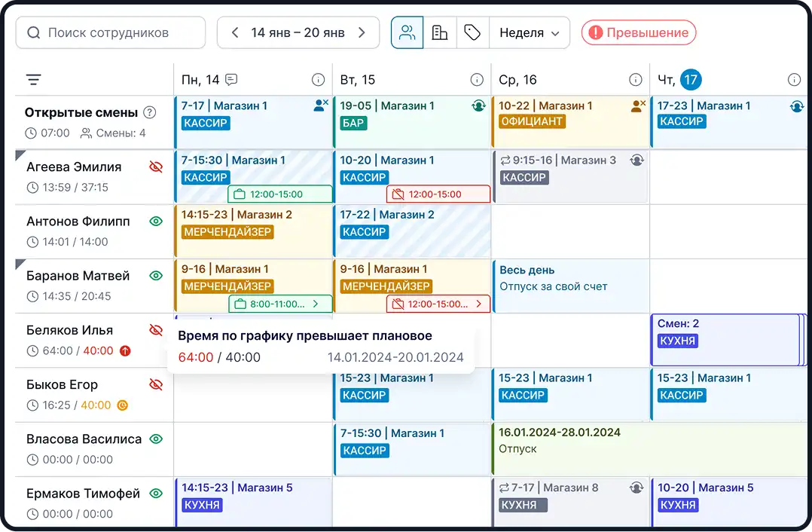Select employee name Ермаков Тимофей
Screen dimensions: 812x532
point(83,493)
